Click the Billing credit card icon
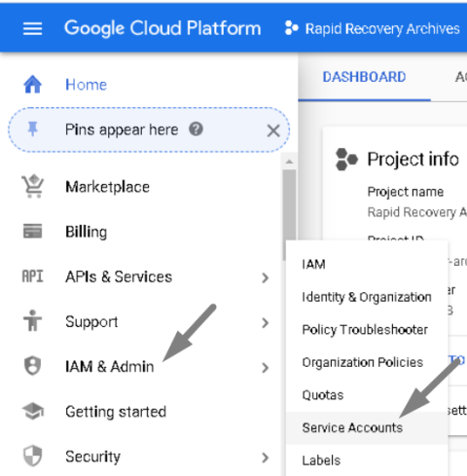This screenshot has height=476, width=467. pos(32,231)
